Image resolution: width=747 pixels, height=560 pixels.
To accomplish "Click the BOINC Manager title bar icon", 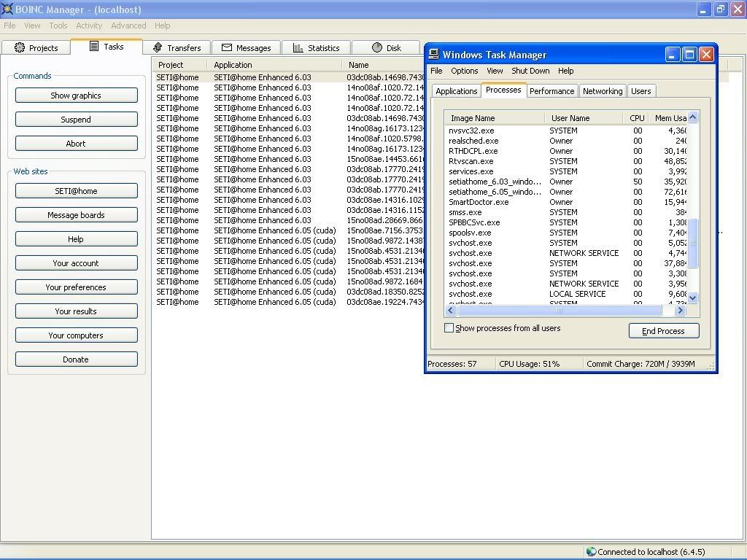I will [7, 9].
